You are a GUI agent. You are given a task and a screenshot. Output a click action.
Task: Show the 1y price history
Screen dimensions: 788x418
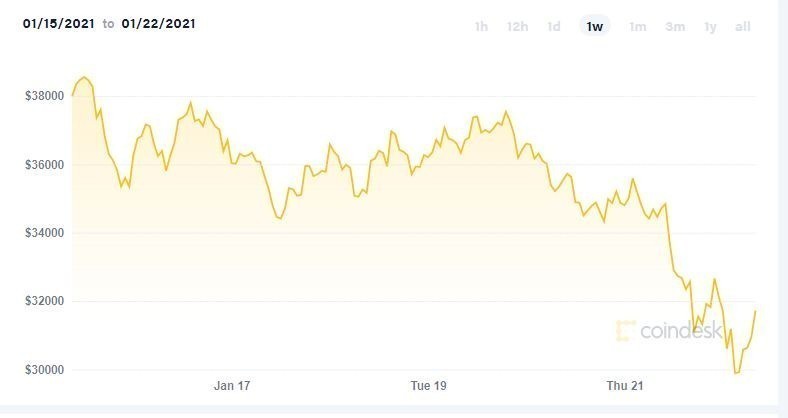click(x=710, y=27)
